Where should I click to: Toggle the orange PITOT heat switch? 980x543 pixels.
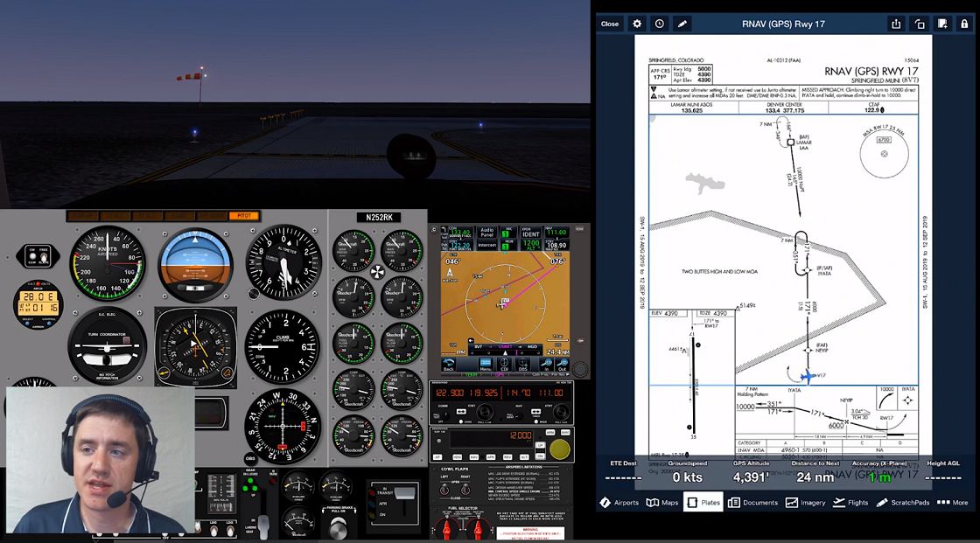(x=245, y=215)
